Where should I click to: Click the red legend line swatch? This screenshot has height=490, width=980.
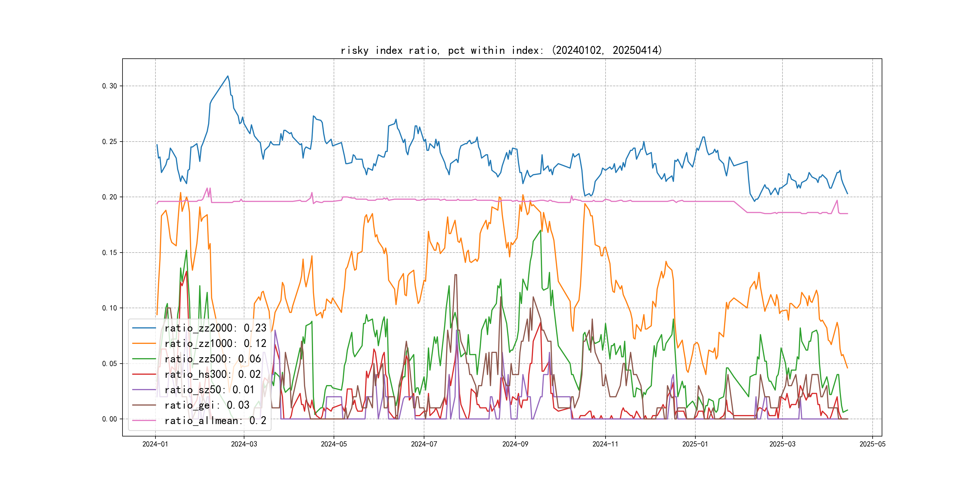[x=144, y=374]
